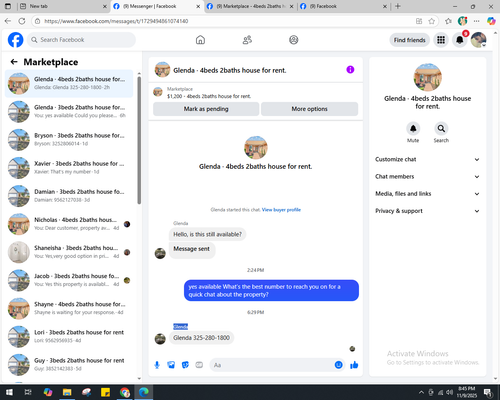Expand the Chat members section
Image resolution: width=500 pixels, height=400 pixels.
(427, 177)
